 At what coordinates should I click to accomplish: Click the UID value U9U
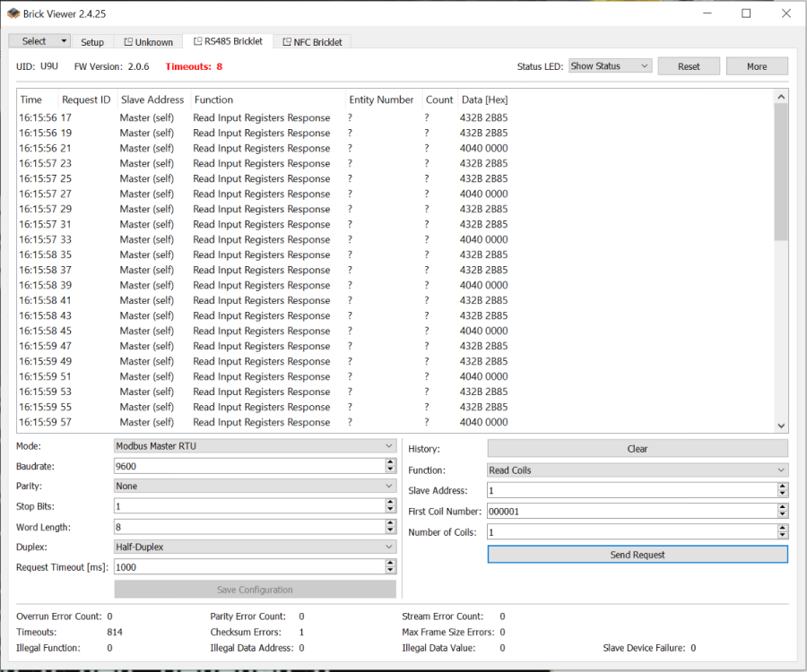pos(49,66)
